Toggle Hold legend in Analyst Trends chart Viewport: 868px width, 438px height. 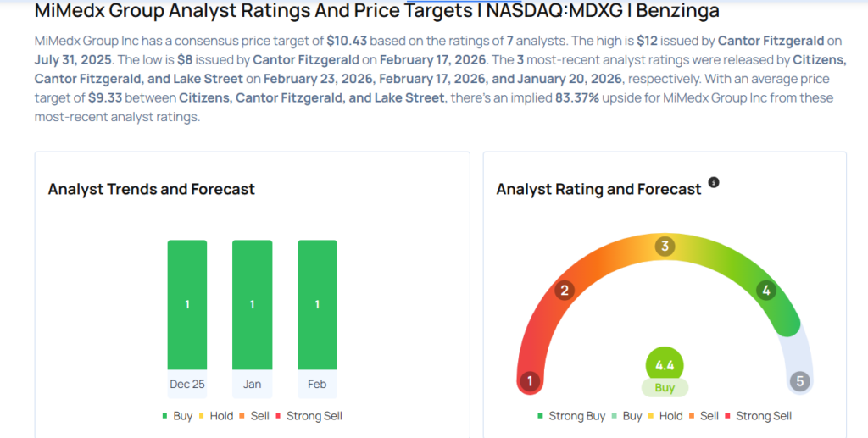pyautogui.click(x=219, y=416)
